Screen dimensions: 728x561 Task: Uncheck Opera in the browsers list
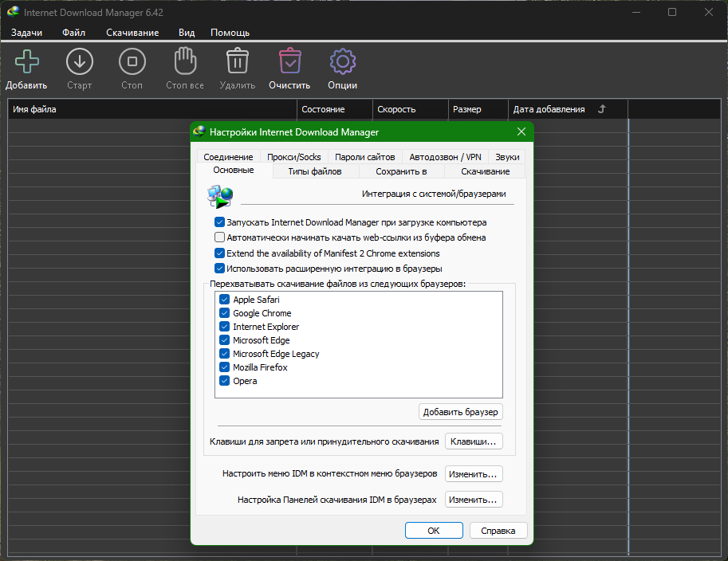coord(225,381)
